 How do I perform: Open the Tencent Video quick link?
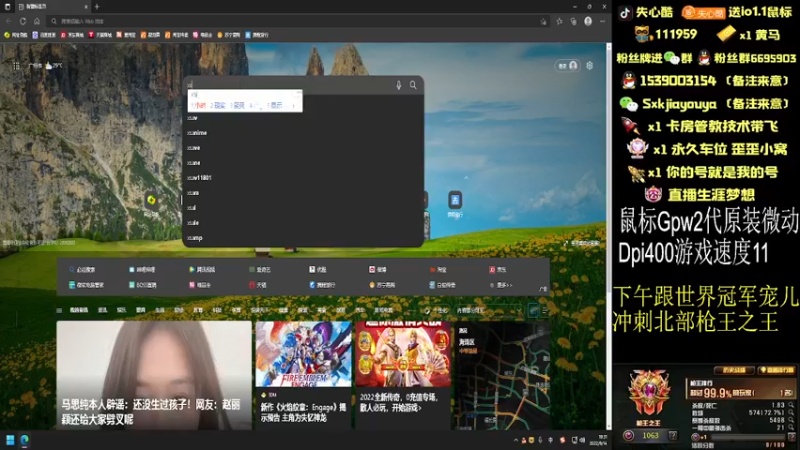[202, 269]
